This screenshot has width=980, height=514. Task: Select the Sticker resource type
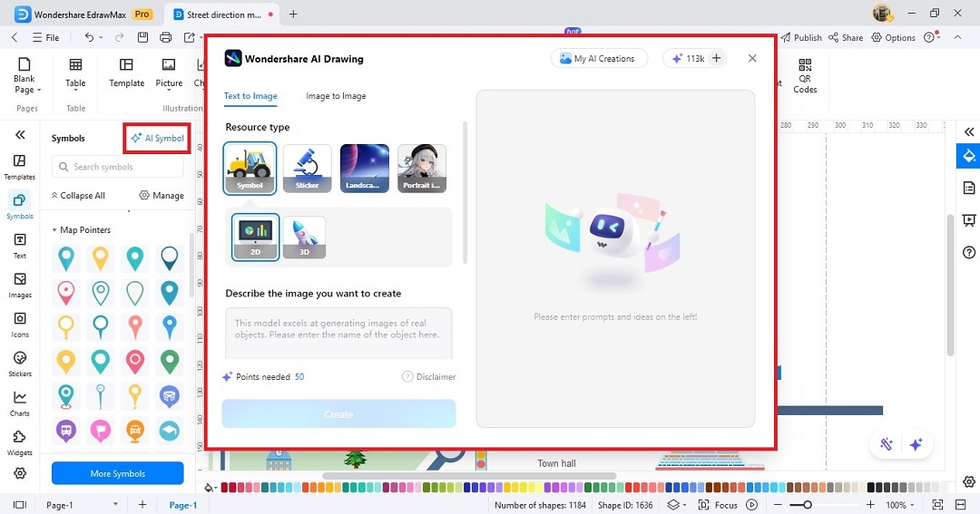[x=308, y=169]
